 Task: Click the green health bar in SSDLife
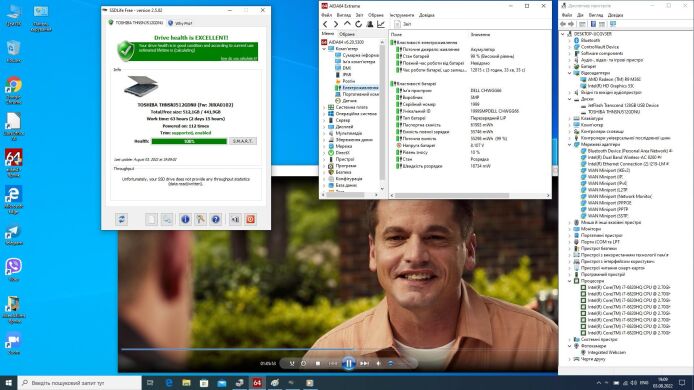[x=189, y=141]
